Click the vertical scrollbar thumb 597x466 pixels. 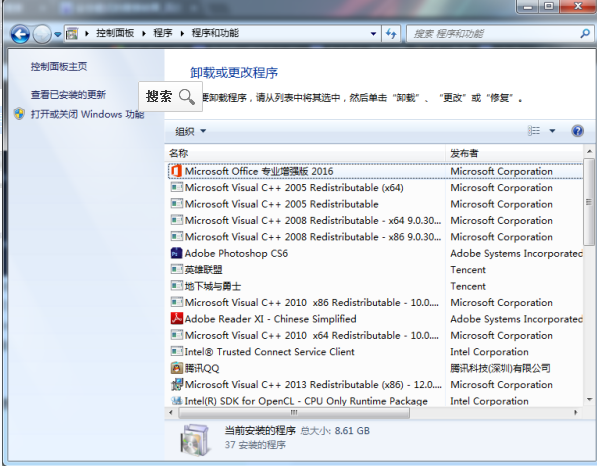click(589, 202)
